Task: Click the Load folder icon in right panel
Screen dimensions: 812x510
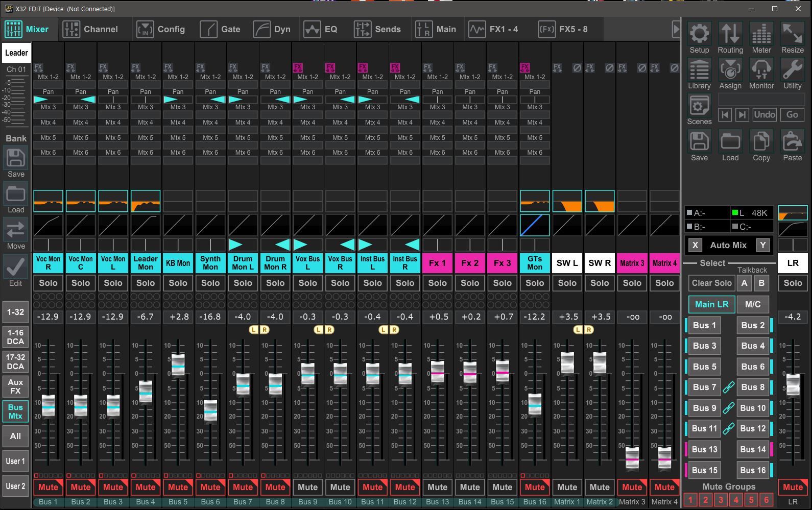Action: 730,141
